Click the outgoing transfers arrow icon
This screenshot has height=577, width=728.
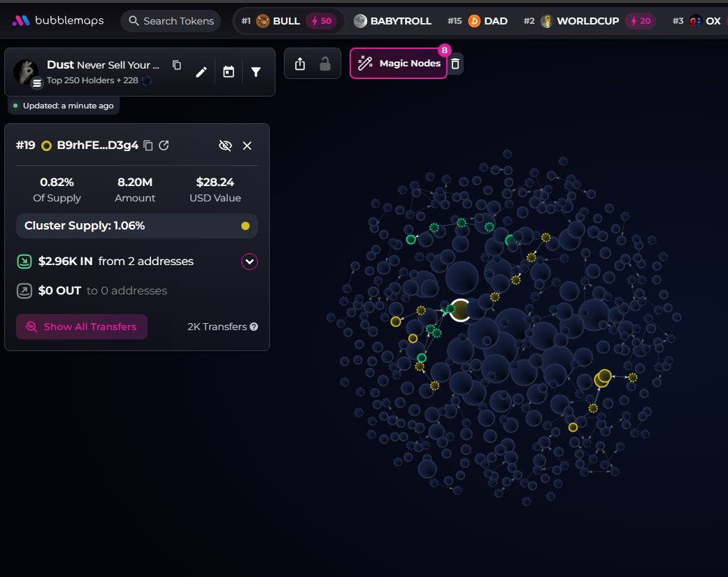[x=24, y=290]
